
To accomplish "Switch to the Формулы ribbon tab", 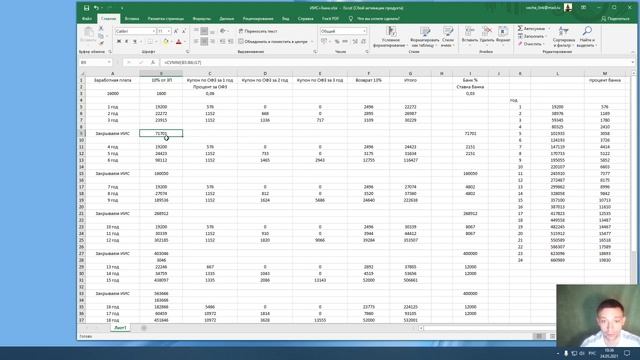I will [202, 18].
